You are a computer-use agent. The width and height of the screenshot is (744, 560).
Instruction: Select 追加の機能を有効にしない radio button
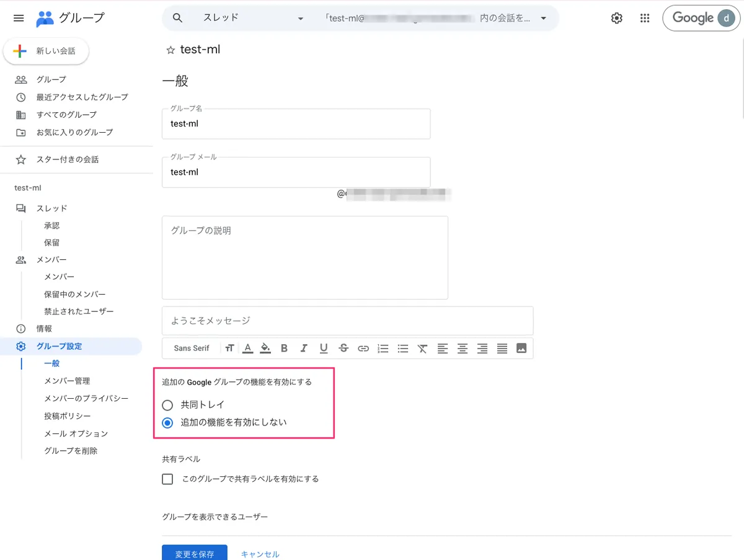point(167,423)
